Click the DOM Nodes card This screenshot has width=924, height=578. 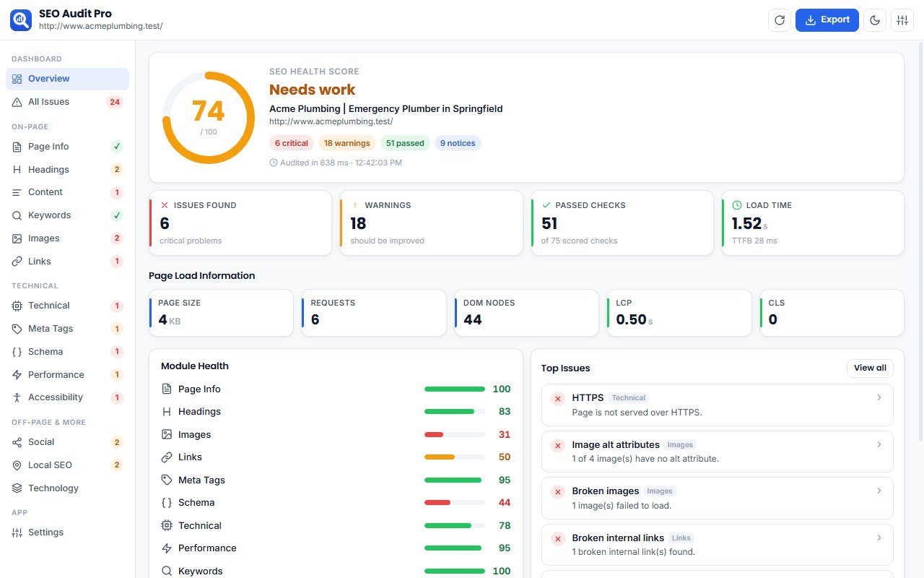click(527, 313)
